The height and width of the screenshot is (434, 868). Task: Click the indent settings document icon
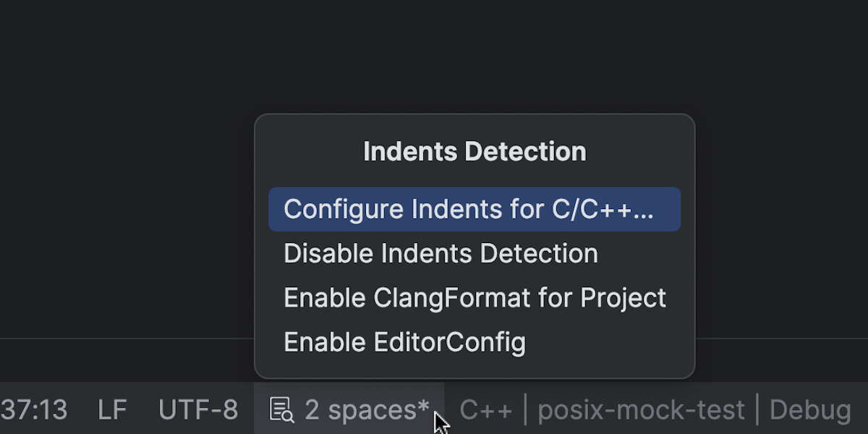pyautogui.click(x=281, y=410)
